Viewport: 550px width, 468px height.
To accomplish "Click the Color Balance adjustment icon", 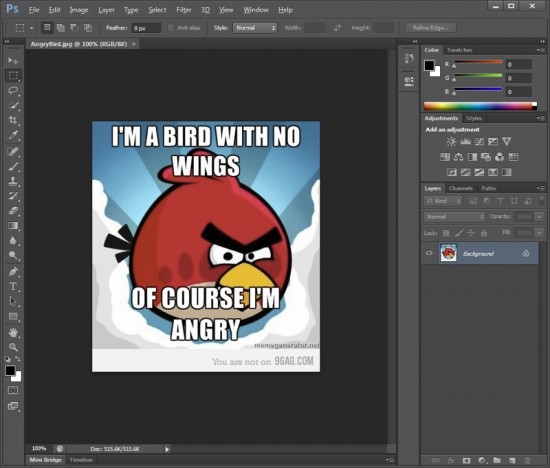I will (x=458, y=157).
